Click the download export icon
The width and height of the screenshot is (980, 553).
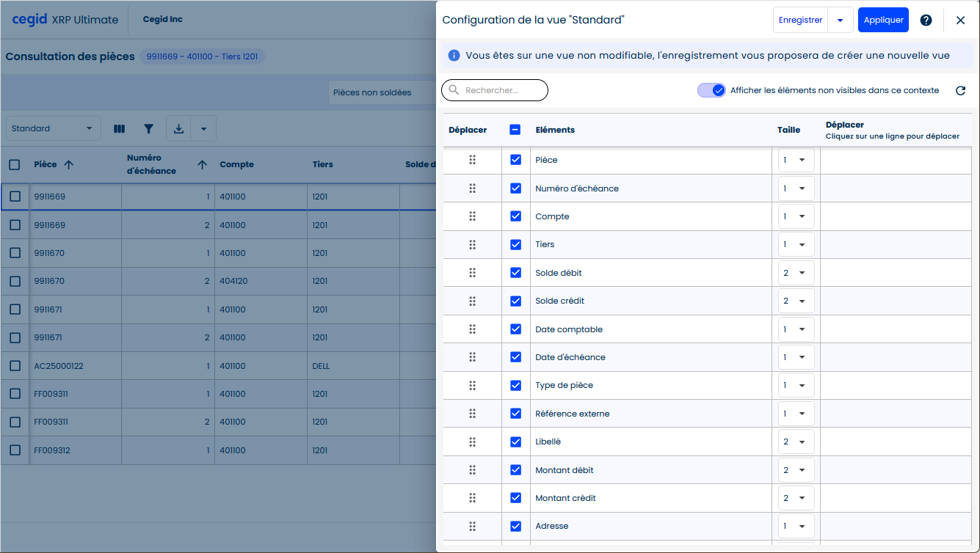pyautogui.click(x=178, y=129)
